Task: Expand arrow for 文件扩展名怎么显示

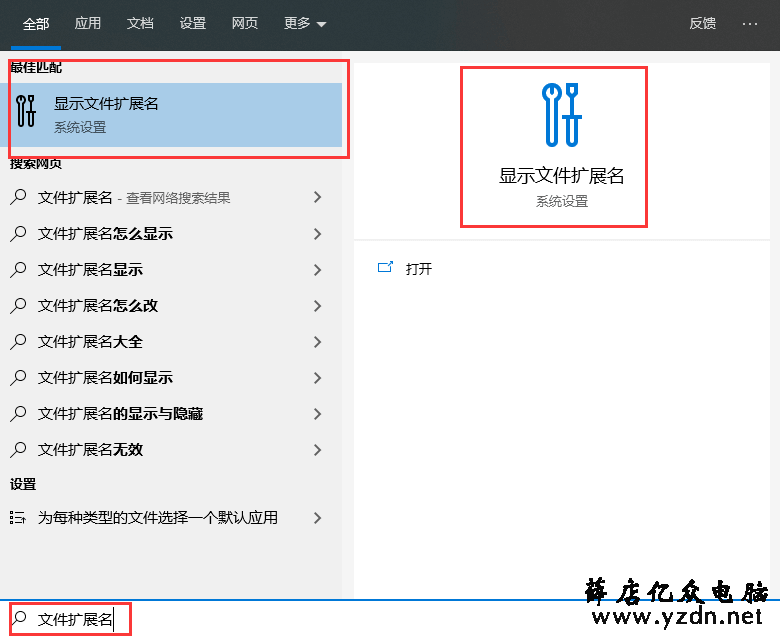Action: pyautogui.click(x=317, y=234)
